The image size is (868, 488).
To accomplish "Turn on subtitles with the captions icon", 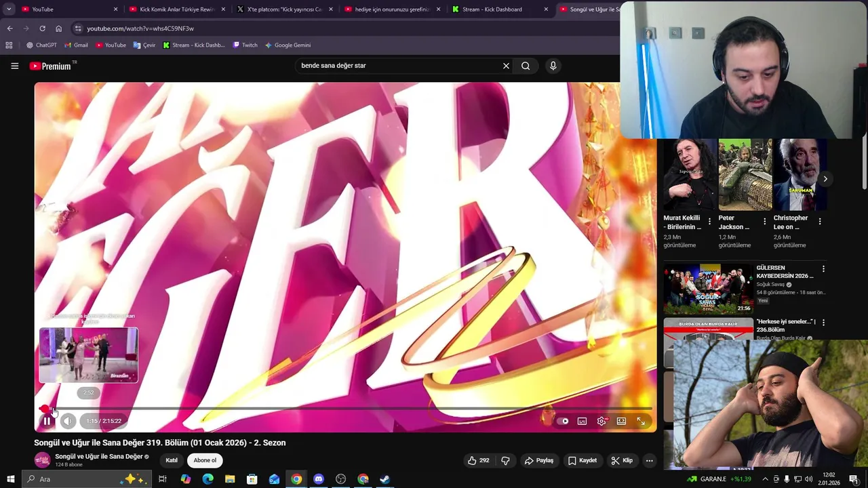I will (x=582, y=421).
